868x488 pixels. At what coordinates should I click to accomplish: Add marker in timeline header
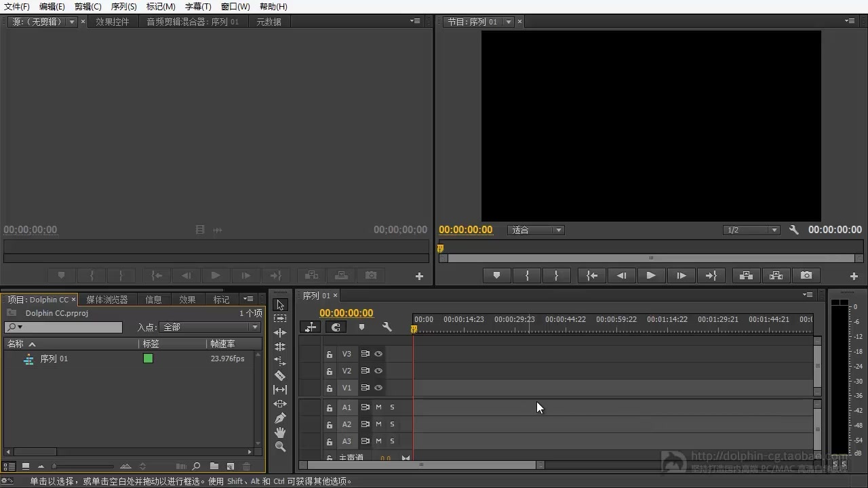[x=361, y=327]
